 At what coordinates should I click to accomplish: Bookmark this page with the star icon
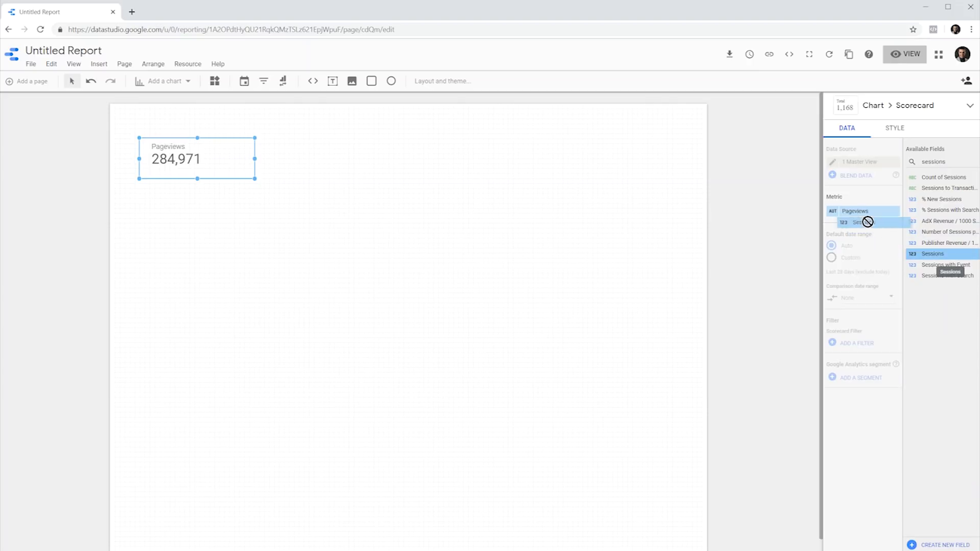(913, 29)
